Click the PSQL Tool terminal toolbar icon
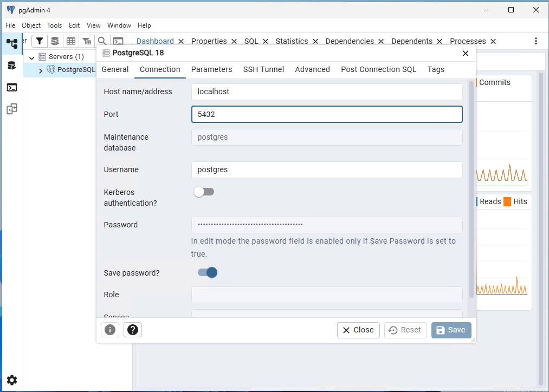Viewport: 549px width, 392px height. coord(118,41)
